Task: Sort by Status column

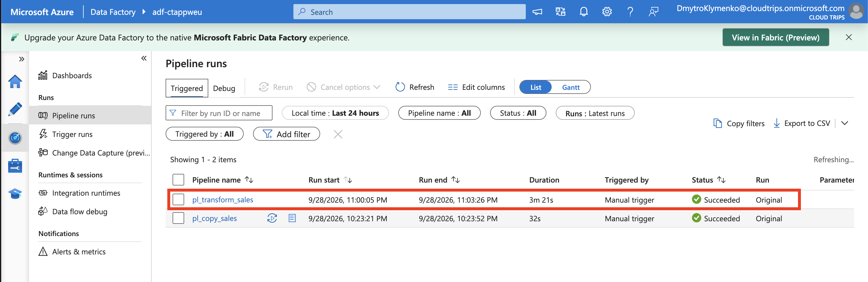Action: (x=708, y=180)
